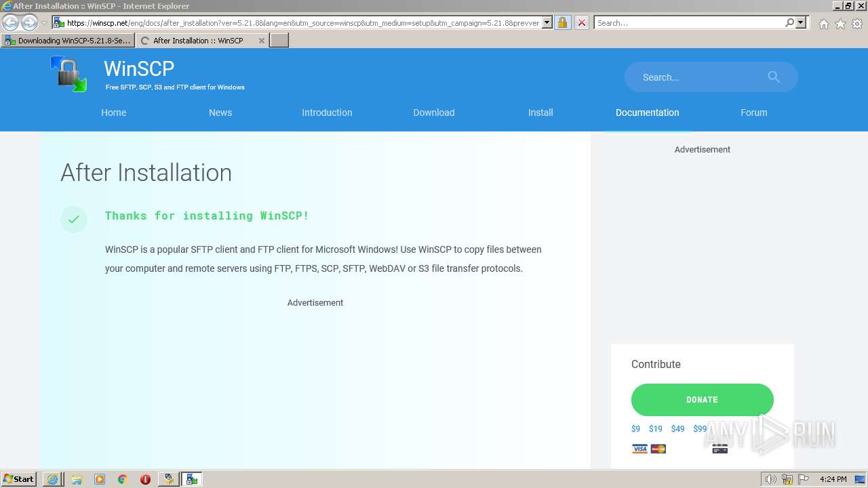Click the green DONATE button
The image size is (868, 488).
[703, 400]
